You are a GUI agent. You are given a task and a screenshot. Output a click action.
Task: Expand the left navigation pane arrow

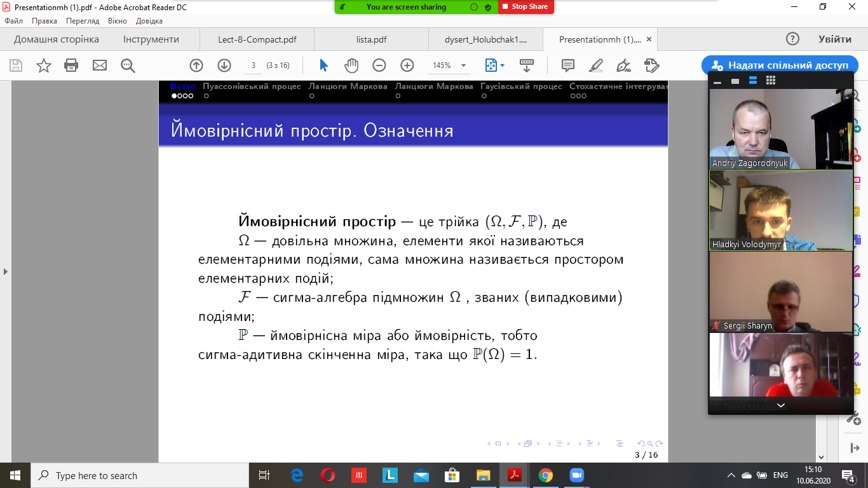[6, 271]
